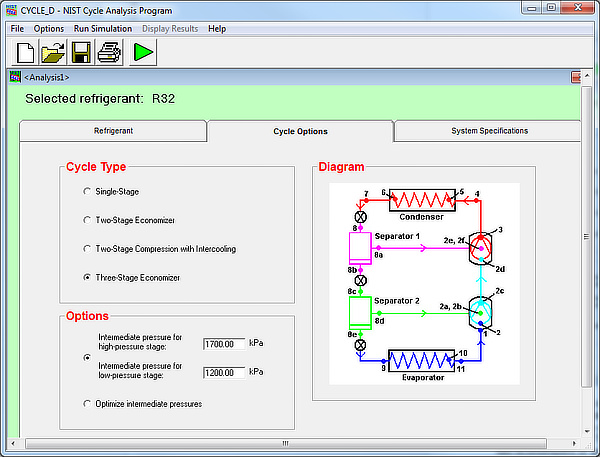Click the high-stage red compressor symbol
The height and width of the screenshot is (457, 600).
[481, 248]
